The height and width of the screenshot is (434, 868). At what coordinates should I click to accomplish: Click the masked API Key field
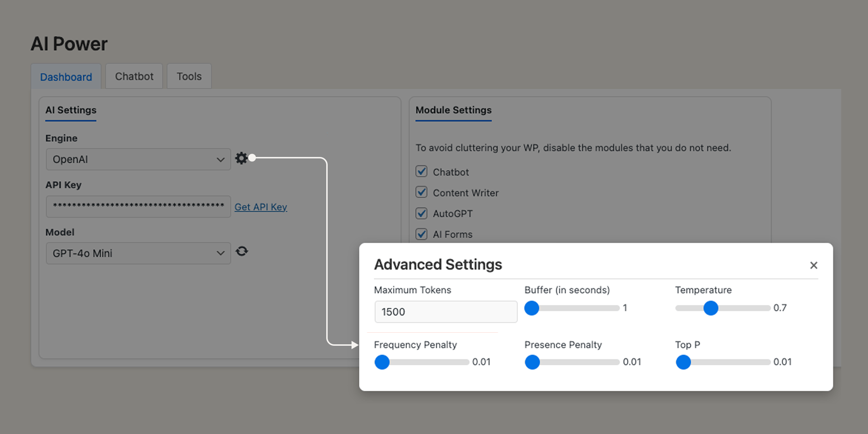(x=138, y=206)
